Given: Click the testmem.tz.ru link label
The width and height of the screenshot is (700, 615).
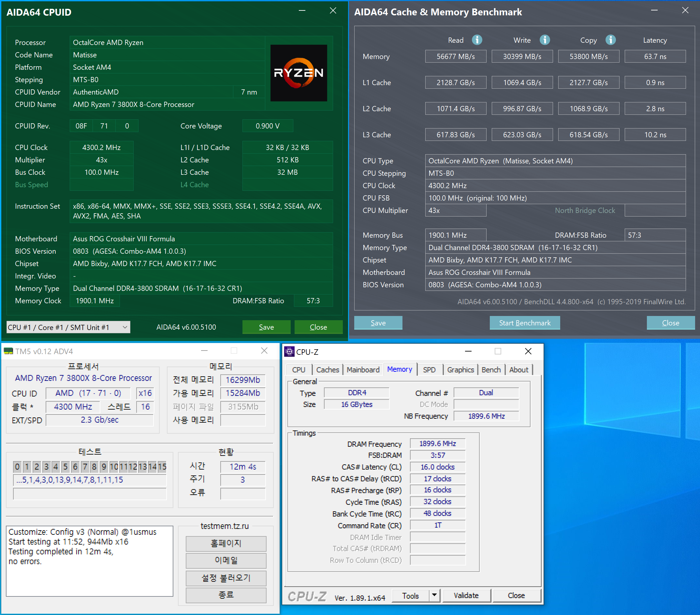Looking at the screenshot, I should tap(225, 526).
